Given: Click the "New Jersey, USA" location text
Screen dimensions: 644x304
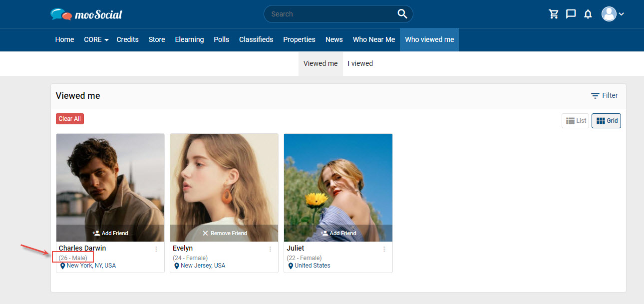Looking at the screenshot, I should pos(203,266).
